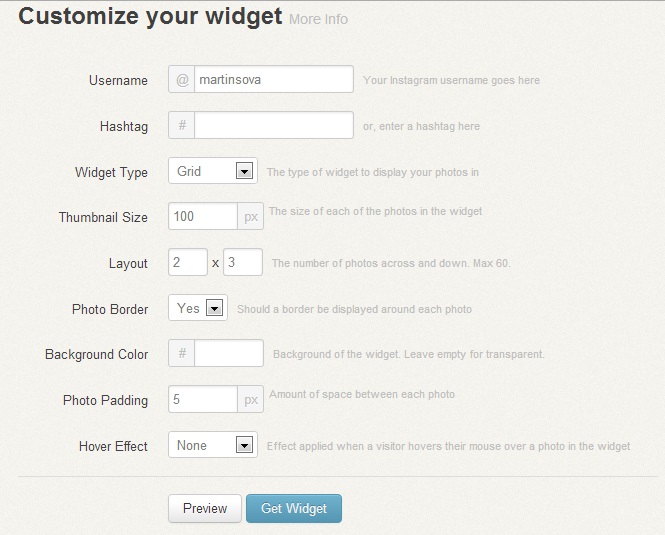Open the More Info link
665x535 pixels.
click(x=319, y=19)
